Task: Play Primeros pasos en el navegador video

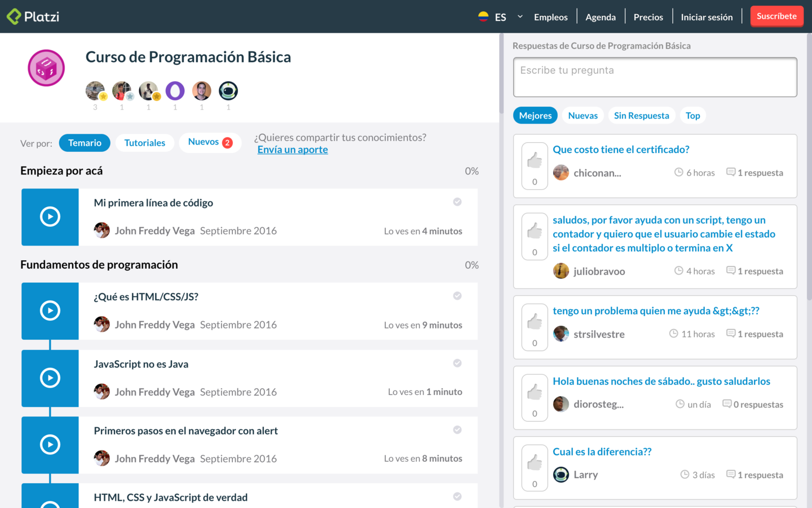Action: pos(50,445)
